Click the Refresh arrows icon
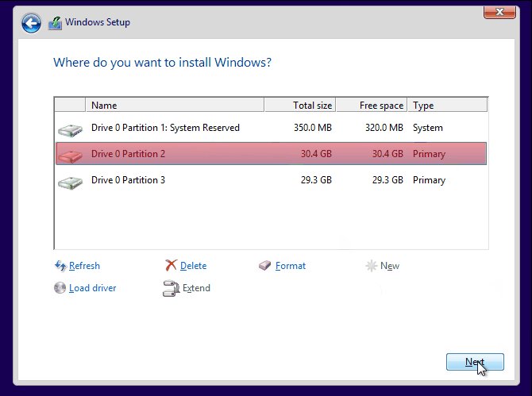Viewport: 532px width, 396px height. point(60,266)
